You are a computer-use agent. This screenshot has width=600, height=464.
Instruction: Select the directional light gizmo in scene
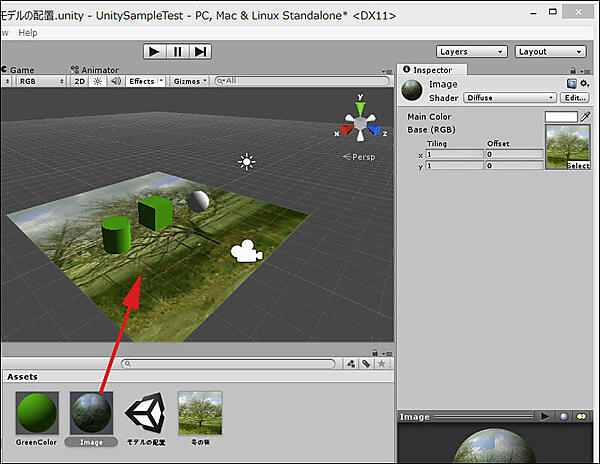pos(246,162)
